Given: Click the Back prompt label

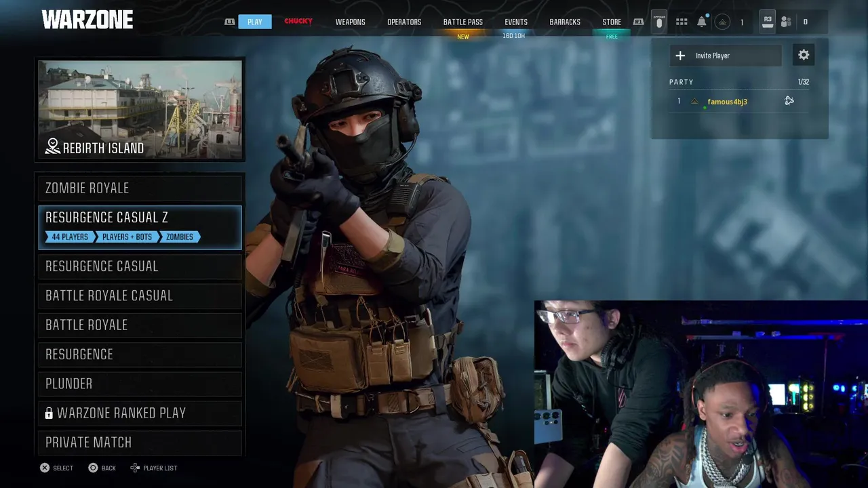Looking at the screenshot, I should [x=108, y=468].
